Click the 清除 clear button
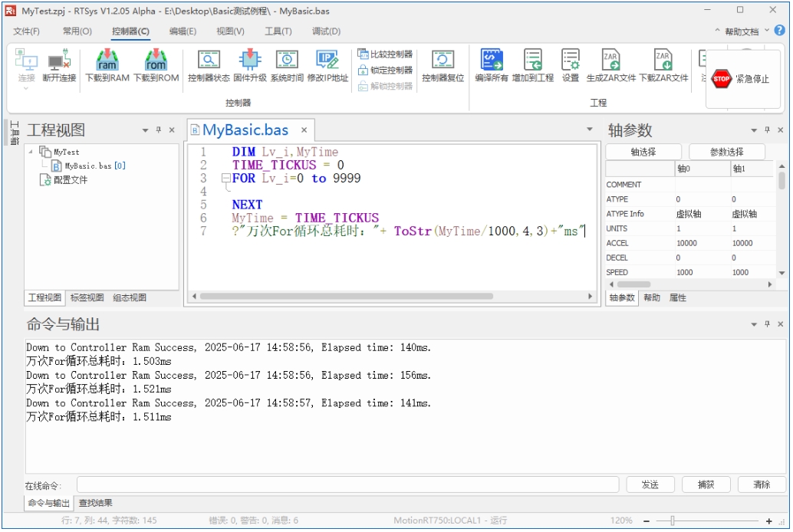This screenshot has width=793, height=532. tap(762, 485)
